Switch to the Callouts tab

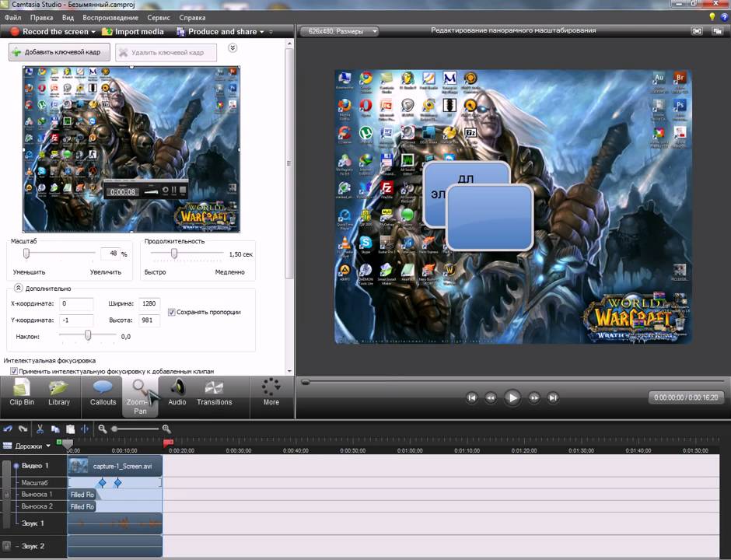(x=103, y=393)
